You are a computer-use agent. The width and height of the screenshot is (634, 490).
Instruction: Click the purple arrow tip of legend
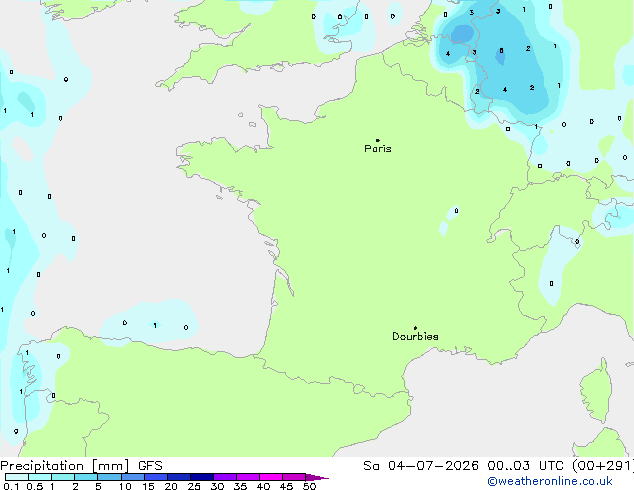click(317, 477)
